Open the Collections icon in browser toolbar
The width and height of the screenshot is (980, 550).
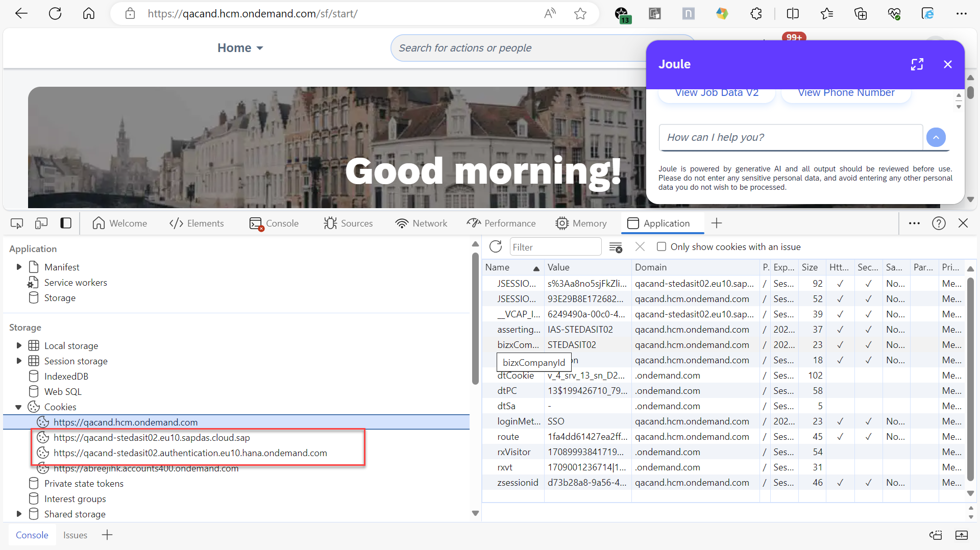point(861,14)
